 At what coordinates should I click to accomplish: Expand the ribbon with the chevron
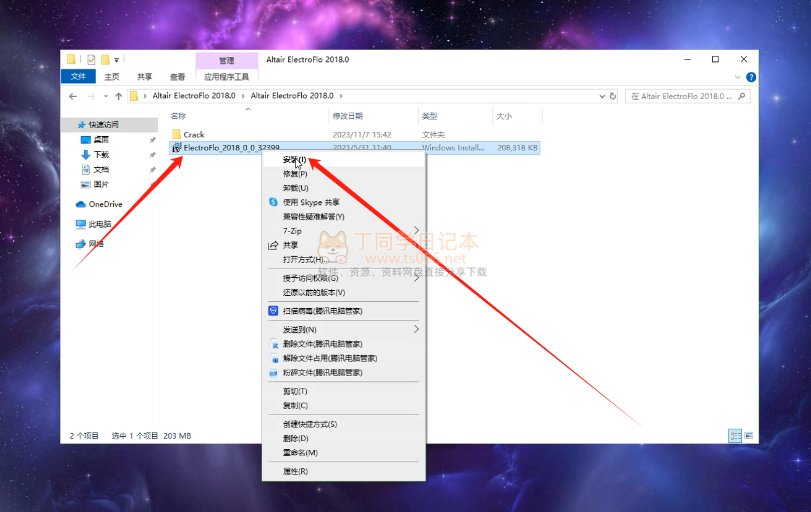[738, 77]
